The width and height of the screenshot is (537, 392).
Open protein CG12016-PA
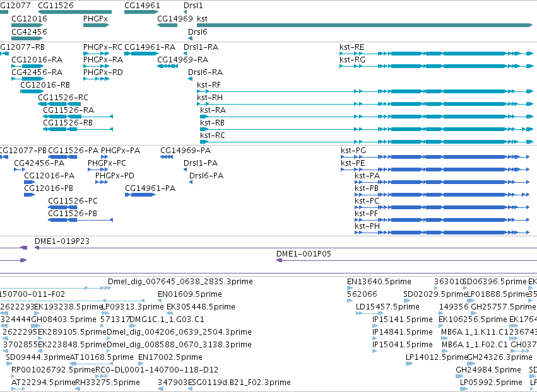pos(49,176)
